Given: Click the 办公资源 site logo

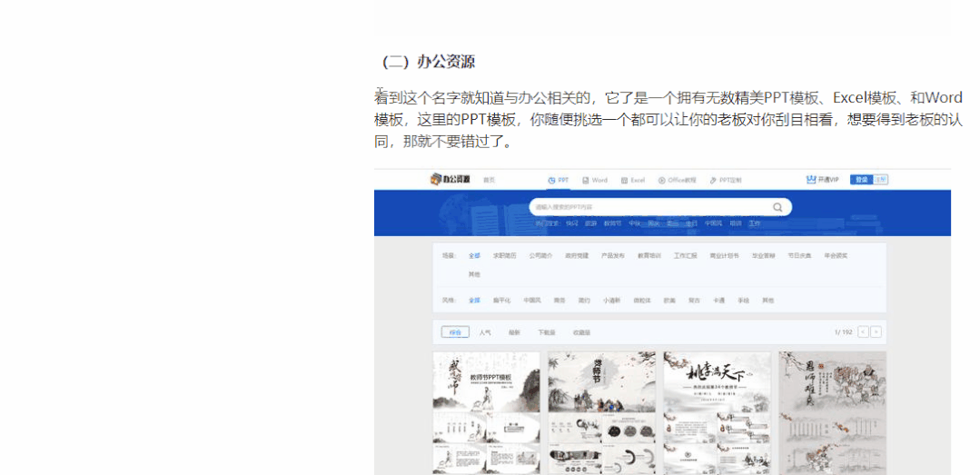Looking at the screenshot, I should pyautogui.click(x=449, y=180).
